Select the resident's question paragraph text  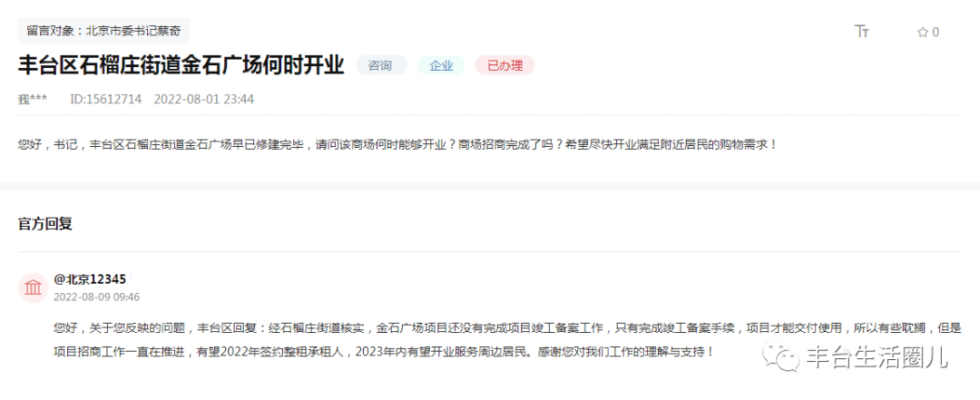tap(398, 145)
